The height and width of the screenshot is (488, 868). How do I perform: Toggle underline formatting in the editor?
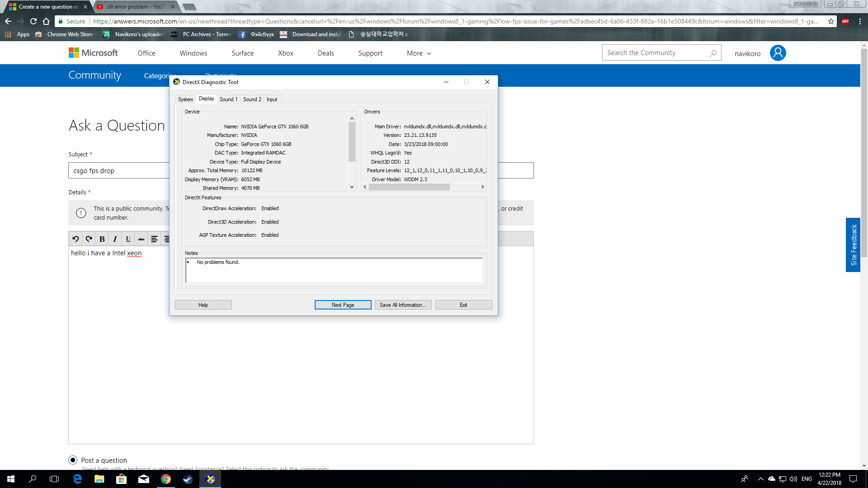128,239
